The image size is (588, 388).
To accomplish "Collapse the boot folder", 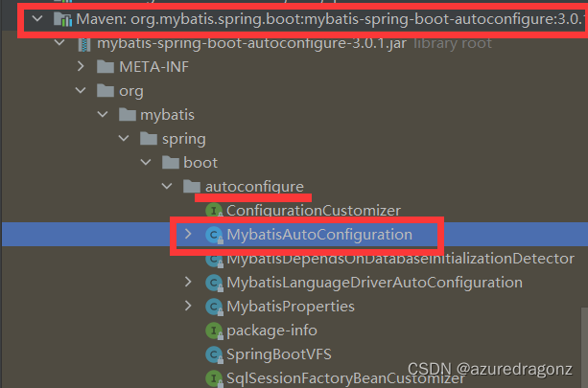I will click(146, 162).
